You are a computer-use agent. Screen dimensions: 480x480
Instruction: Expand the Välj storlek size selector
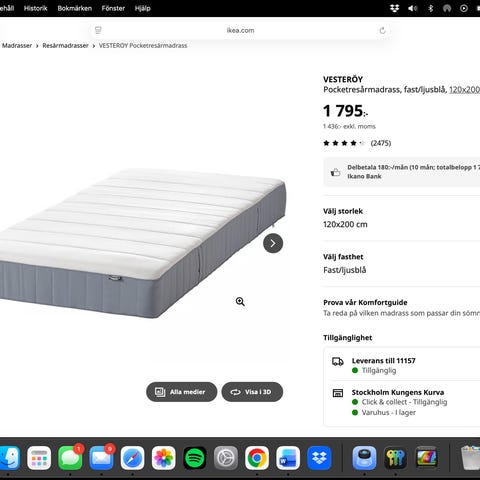(x=401, y=218)
